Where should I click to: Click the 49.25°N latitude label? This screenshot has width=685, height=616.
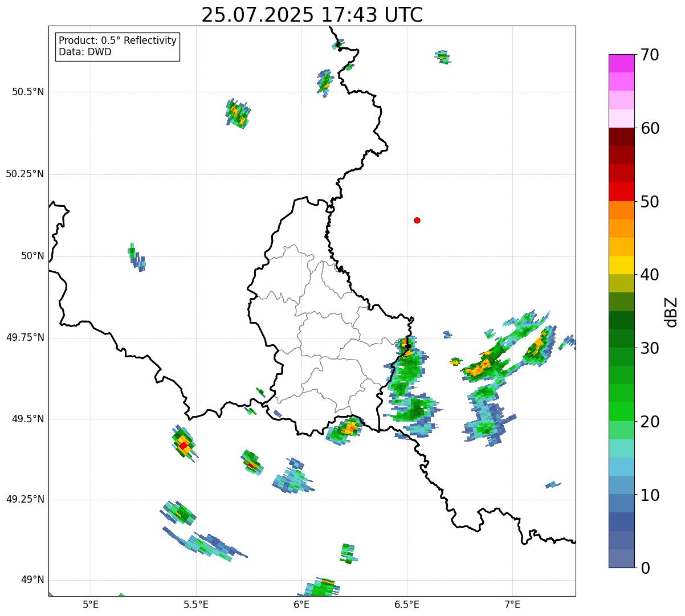pos(25,499)
